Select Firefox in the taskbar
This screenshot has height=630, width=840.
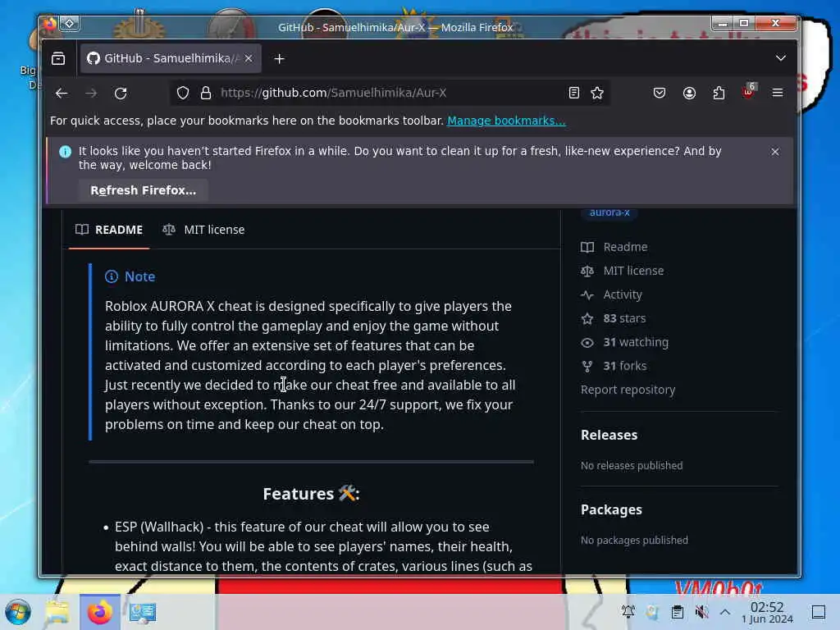click(x=99, y=612)
